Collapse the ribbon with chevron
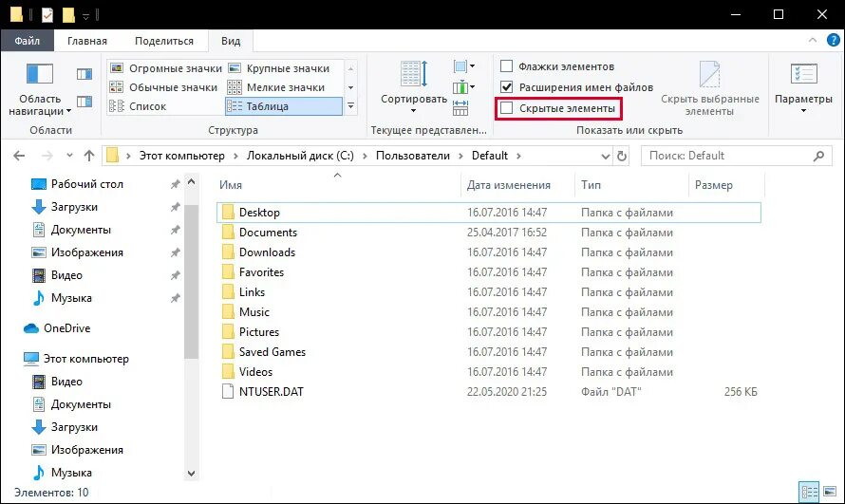The image size is (845, 504). 812,41
